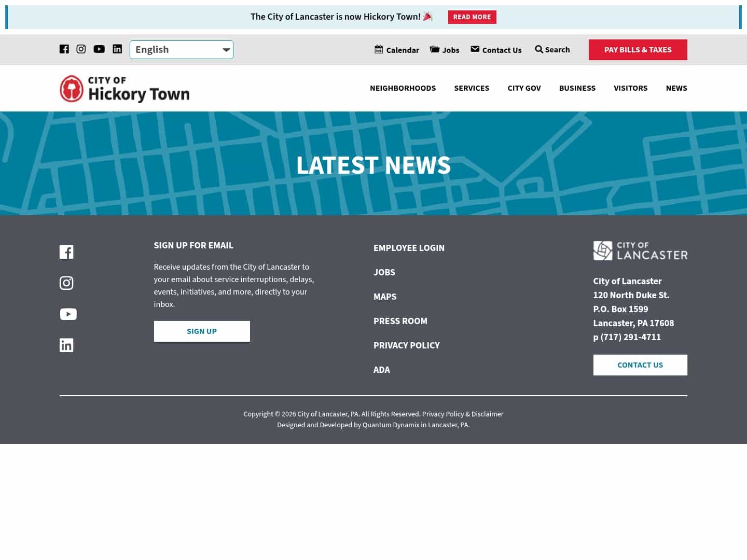This screenshot has height=560, width=747.
Task: Open the PRESS ROOM footer link
Action: (400, 321)
